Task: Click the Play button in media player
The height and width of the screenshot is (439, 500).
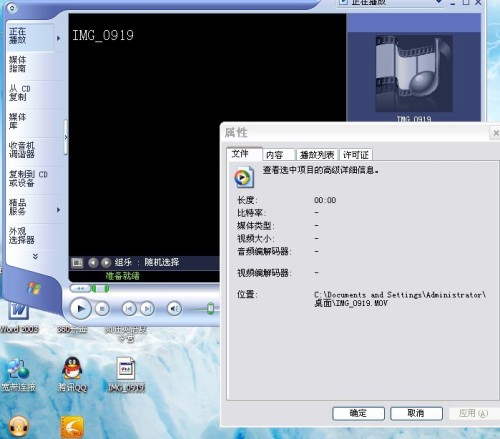Action: (x=81, y=309)
